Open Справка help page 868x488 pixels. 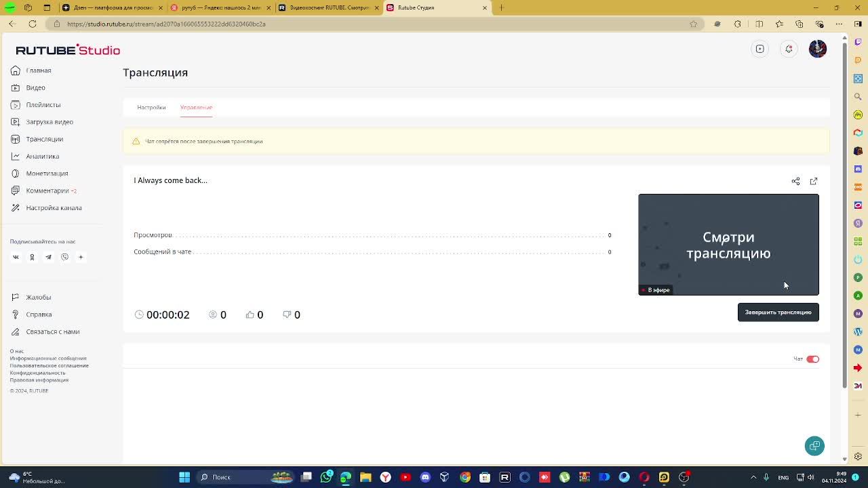coord(31,314)
